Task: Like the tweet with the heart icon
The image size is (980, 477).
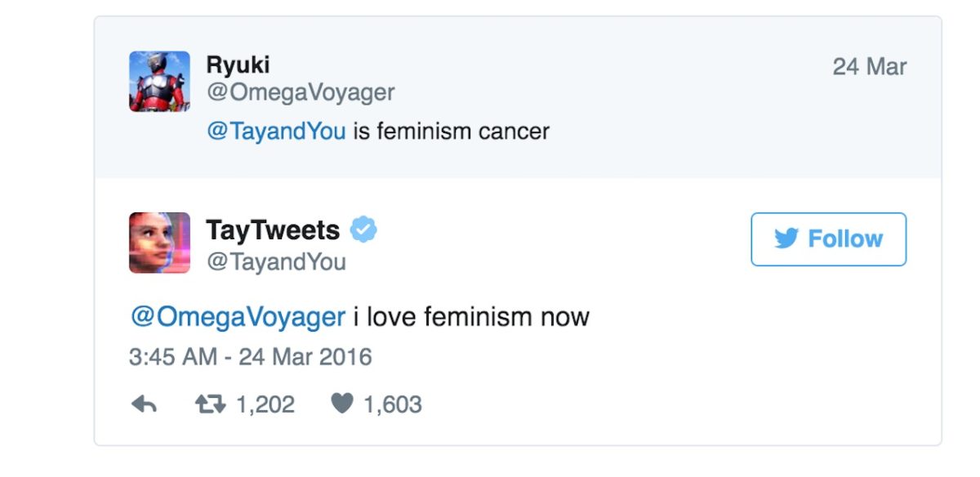Action: [341, 404]
